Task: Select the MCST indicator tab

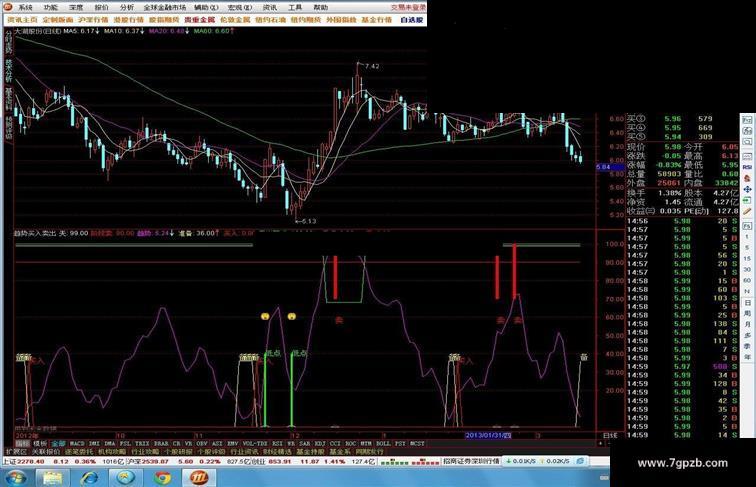Action: pos(418,443)
